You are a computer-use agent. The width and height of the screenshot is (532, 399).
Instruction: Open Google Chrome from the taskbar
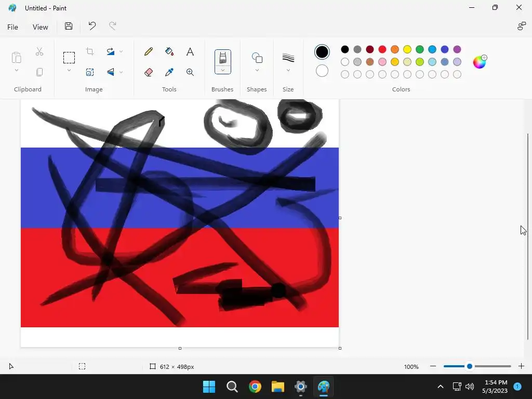tap(255, 387)
